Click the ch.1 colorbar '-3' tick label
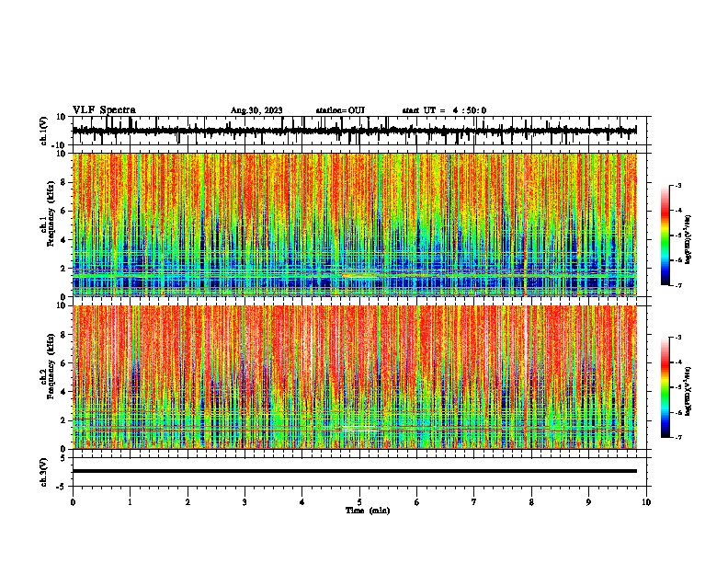The height and width of the screenshot is (563, 728). tap(677, 185)
